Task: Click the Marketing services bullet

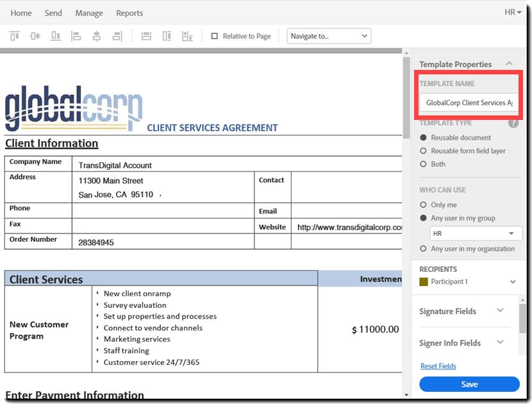Action: coord(137,339)
